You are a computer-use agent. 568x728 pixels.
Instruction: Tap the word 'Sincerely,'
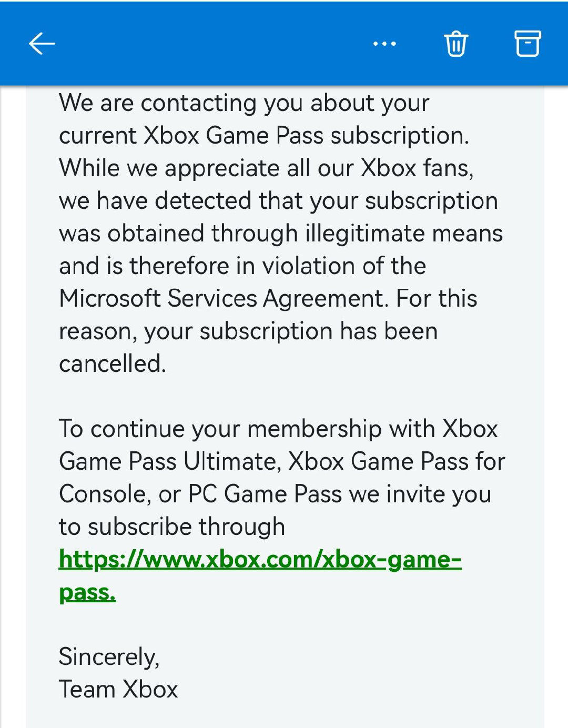click(109, 657)
